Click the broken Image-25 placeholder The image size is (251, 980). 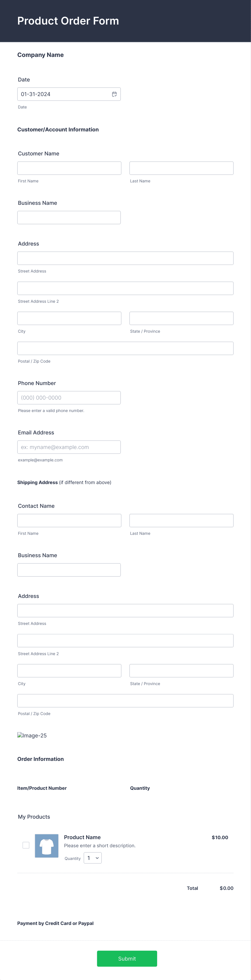pyautogui.click(x=32, y=735)
